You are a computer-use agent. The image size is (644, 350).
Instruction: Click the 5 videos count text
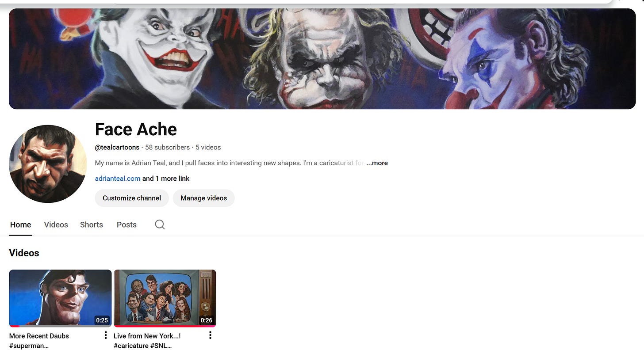(208, 148)
